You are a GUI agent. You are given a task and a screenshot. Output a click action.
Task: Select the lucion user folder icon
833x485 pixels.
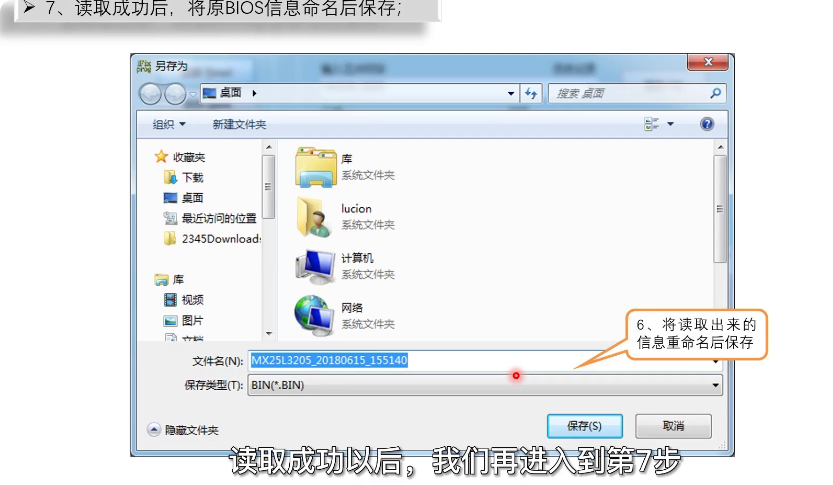(x=316, y=216)
